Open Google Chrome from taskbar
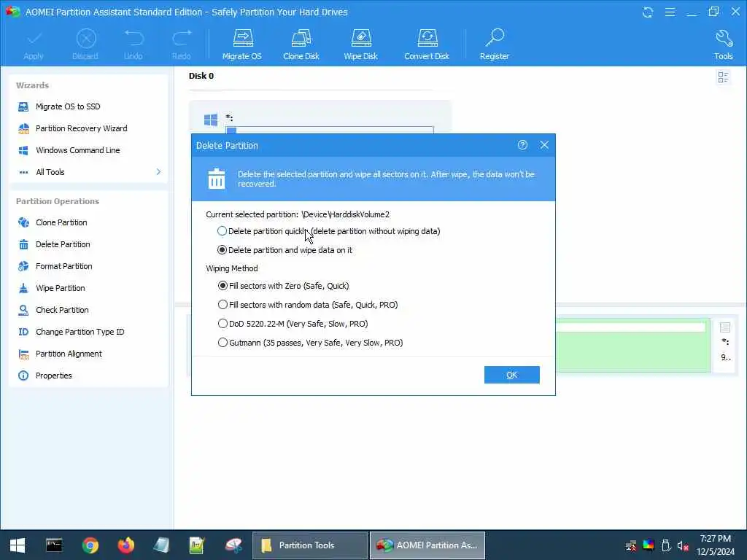This screenshot has height=560, width=747. point(90,545)
